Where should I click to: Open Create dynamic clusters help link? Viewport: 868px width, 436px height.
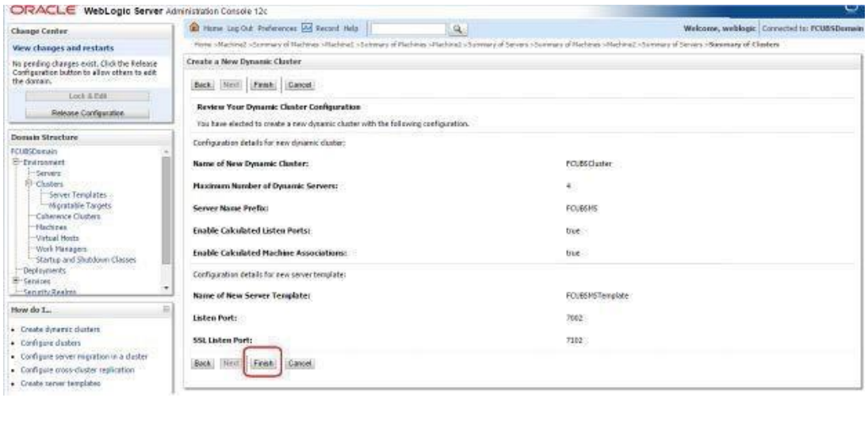coord(60,330)
